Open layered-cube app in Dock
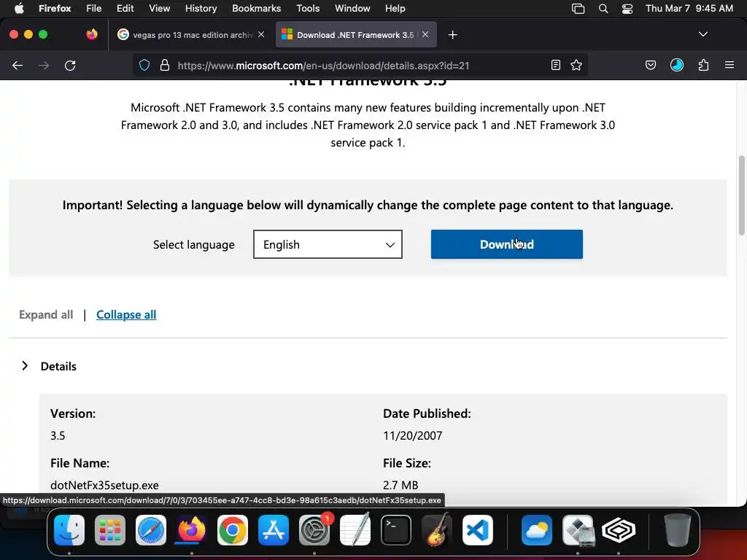Screen dimensions: 747x560 click(x=619, y=530)
